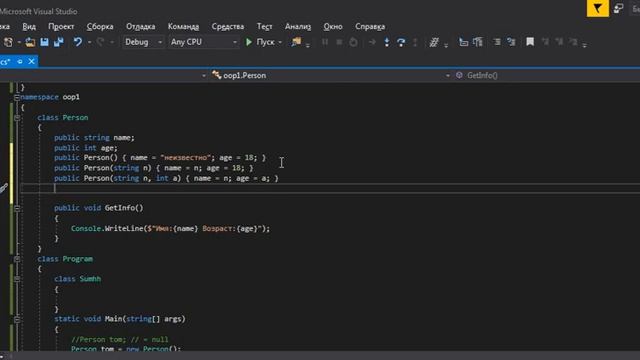Open the Средства menu
Screen dimensions: 640x360
coord(228,27)
